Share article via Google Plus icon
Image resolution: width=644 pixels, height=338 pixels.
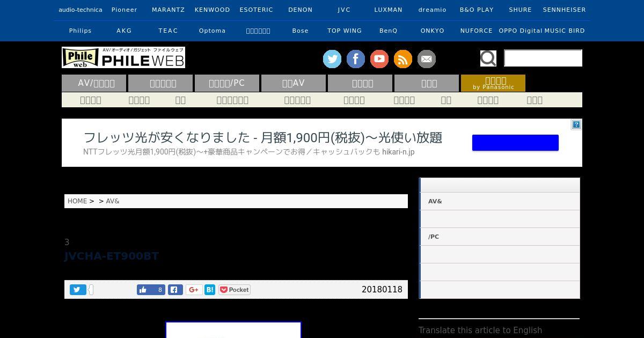[194, 290]
